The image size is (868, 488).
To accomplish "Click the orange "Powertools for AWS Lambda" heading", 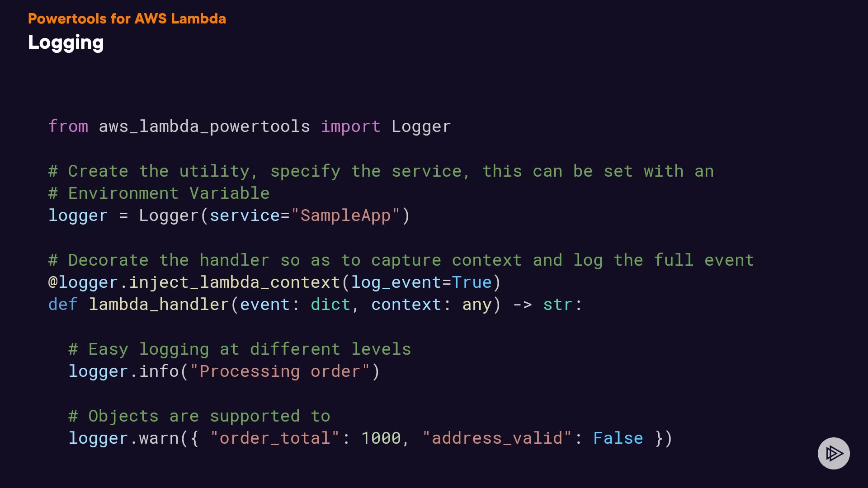I will click(127, 19).
